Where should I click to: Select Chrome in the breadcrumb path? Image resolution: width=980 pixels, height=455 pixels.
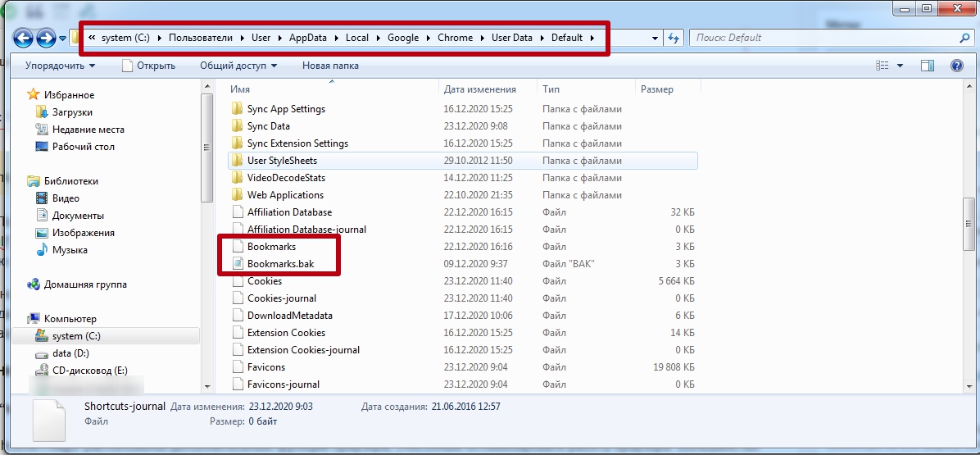click(x=455, y=38)
